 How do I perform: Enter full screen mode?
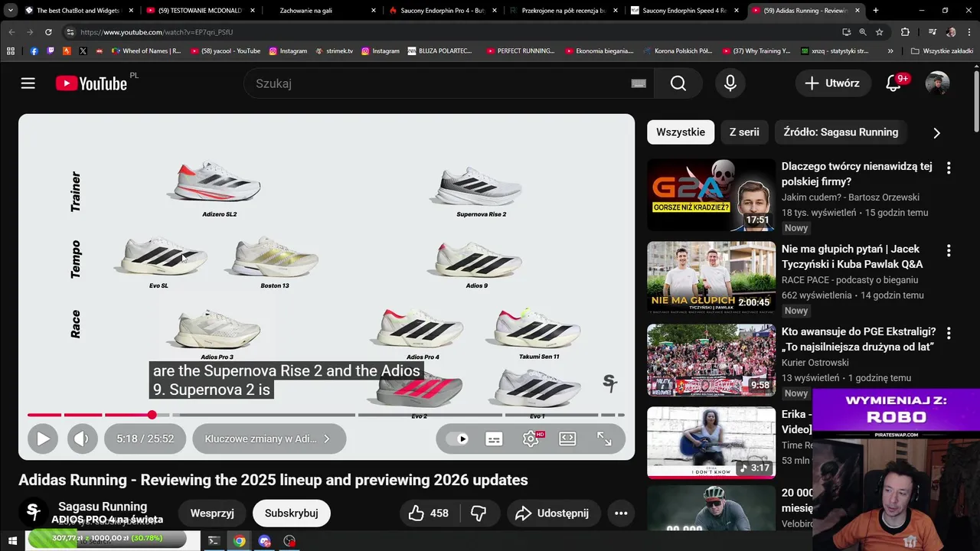pyautogui.click(x=604, y=439)
